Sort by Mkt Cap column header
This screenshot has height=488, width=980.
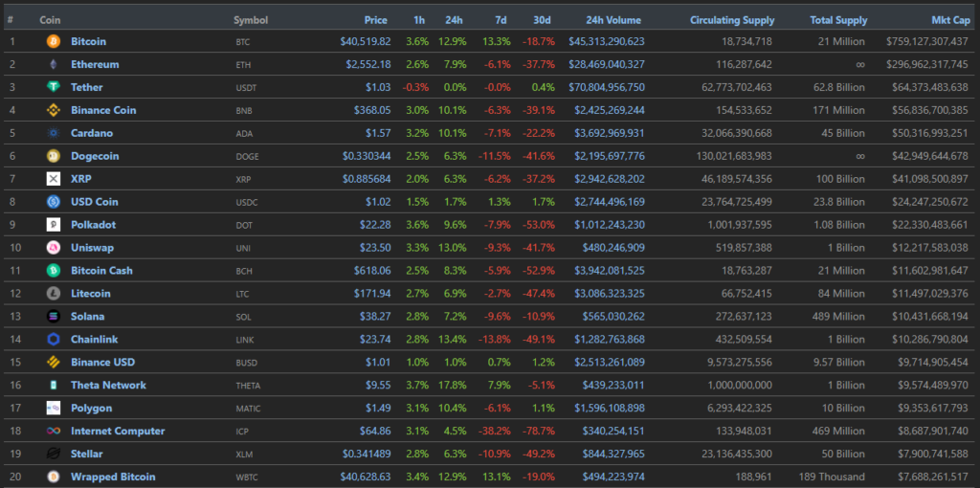[x=949, y=20]
